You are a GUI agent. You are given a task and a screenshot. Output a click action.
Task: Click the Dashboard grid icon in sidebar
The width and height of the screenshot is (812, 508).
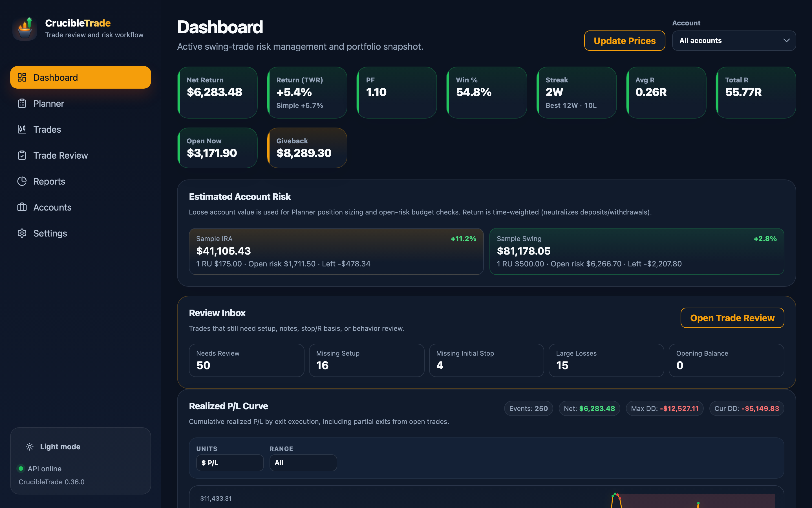coord(22,77)
